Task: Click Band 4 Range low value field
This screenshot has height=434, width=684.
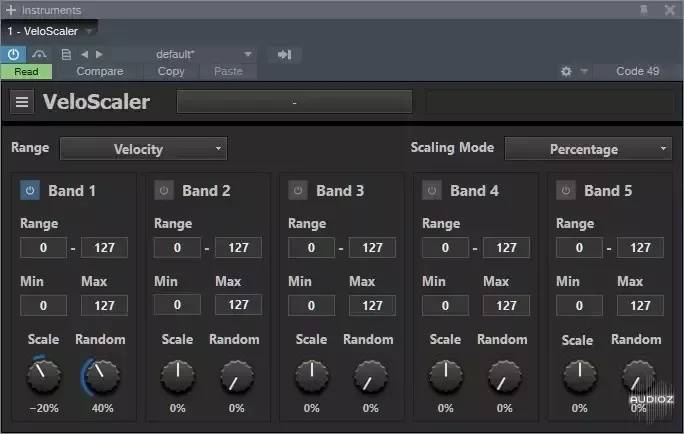Action: point(445,248)
